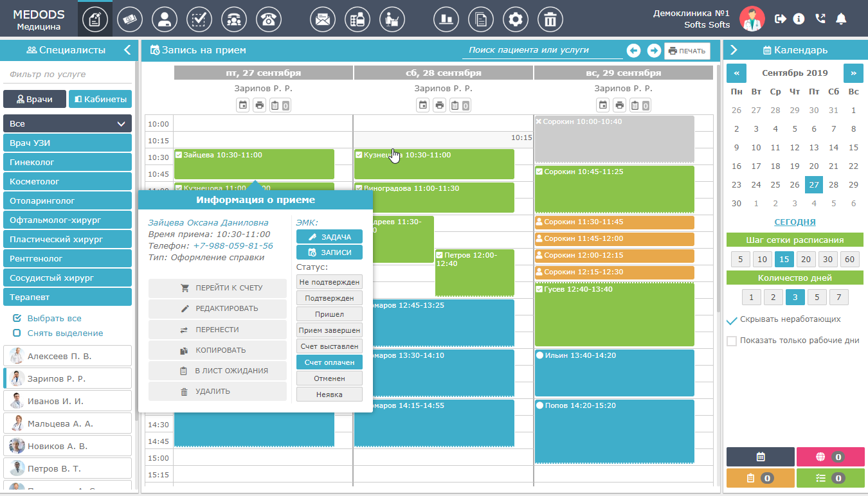Click the СЕГОДНЯ link under calendar

pyautogui.click(x=795, y=222)
